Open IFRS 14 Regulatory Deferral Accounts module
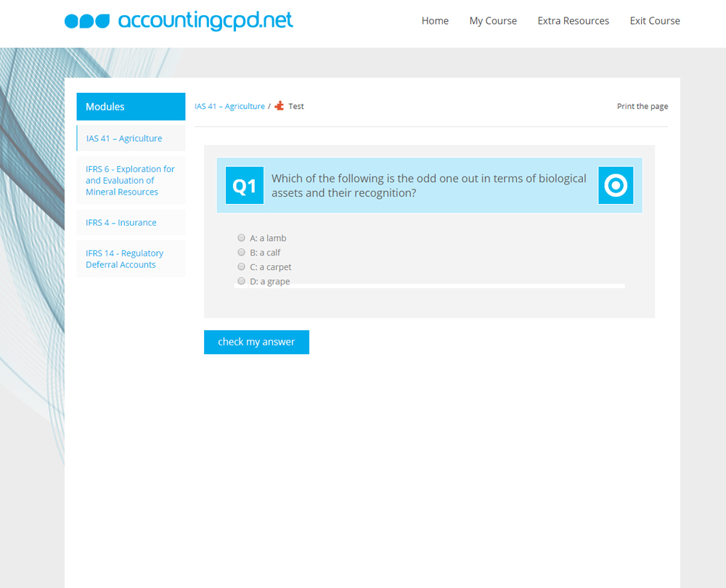The image size is (726, 588). (124, 259)
